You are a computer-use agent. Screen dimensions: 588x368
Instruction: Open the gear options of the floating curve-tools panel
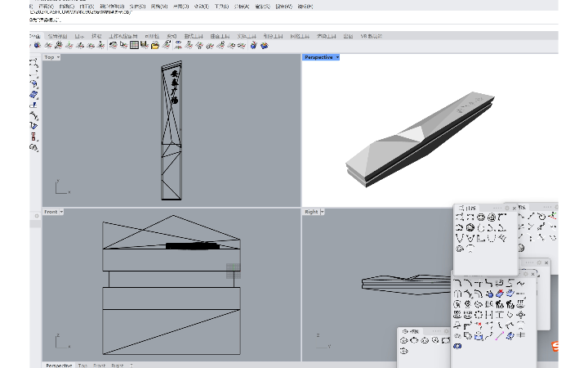click(525, 274)
